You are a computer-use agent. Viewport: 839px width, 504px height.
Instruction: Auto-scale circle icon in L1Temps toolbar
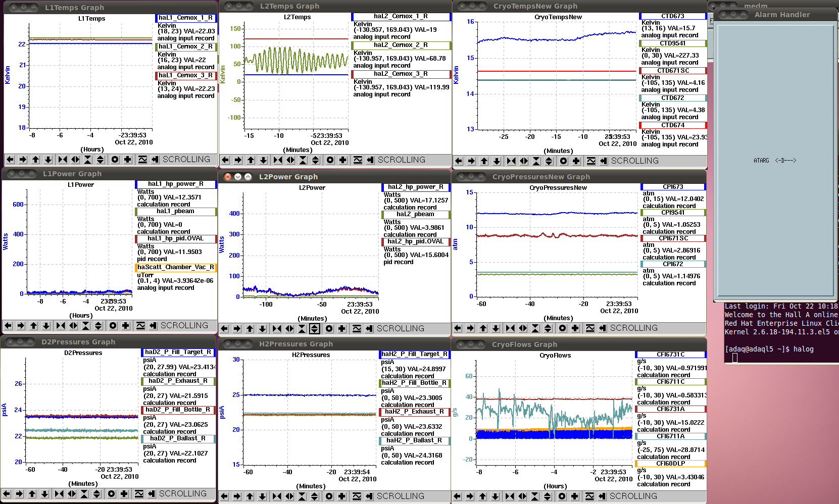tap(115, 160)
